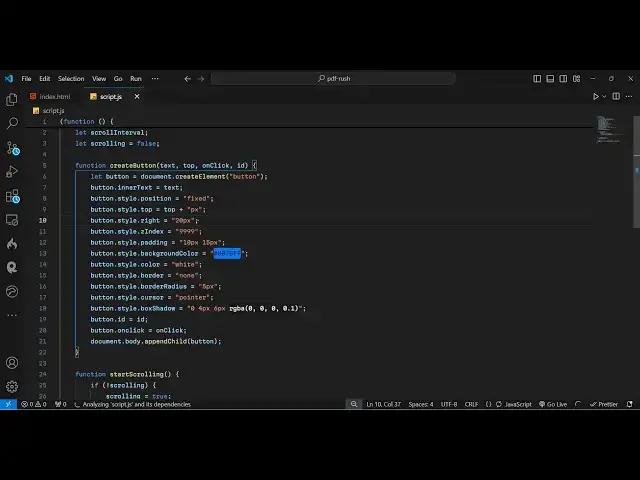This screenshot has width=640, height=480.
Task: Click the VS Code logo icon
Action: click(9, 78)
